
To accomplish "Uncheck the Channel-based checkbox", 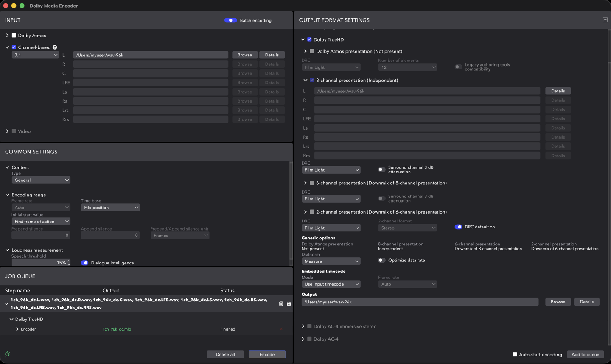I will pos(14,47).
